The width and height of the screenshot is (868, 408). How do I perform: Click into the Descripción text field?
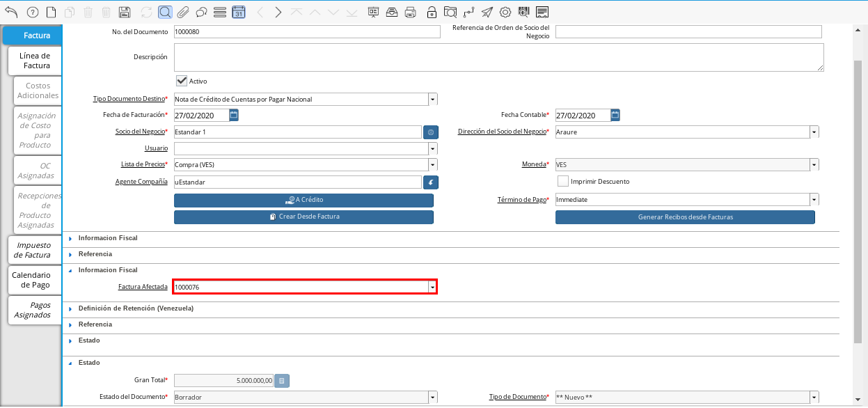(x=498, y=57)
